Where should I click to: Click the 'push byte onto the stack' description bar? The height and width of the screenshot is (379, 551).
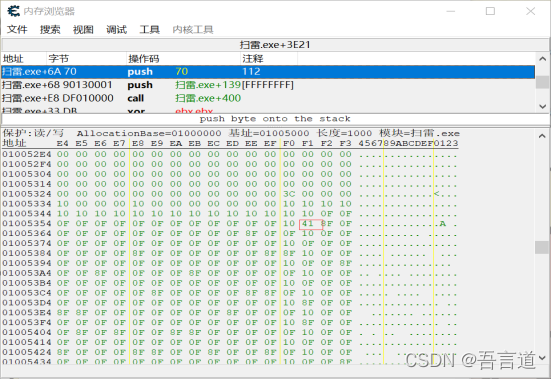click(x=275, y=119)
